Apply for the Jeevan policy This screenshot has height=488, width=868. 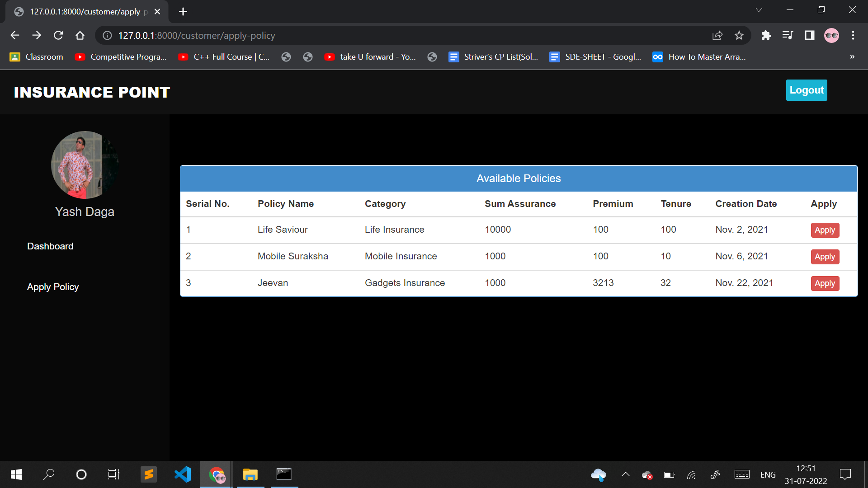[825, 283]
